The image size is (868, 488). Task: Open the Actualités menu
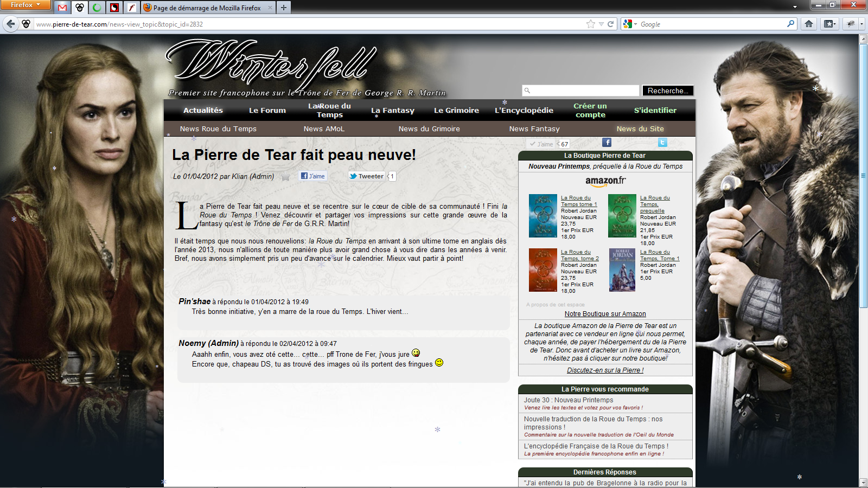pos(203,110)
